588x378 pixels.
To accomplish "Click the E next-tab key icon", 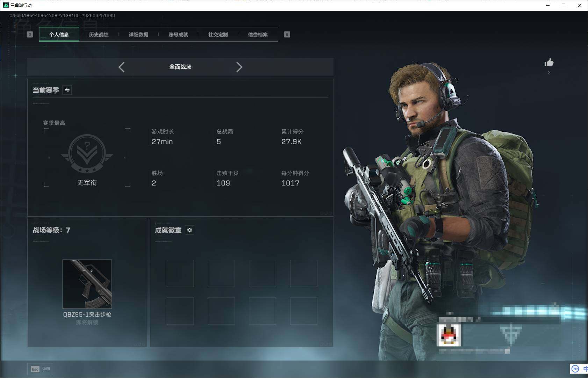I will point(287,34).
